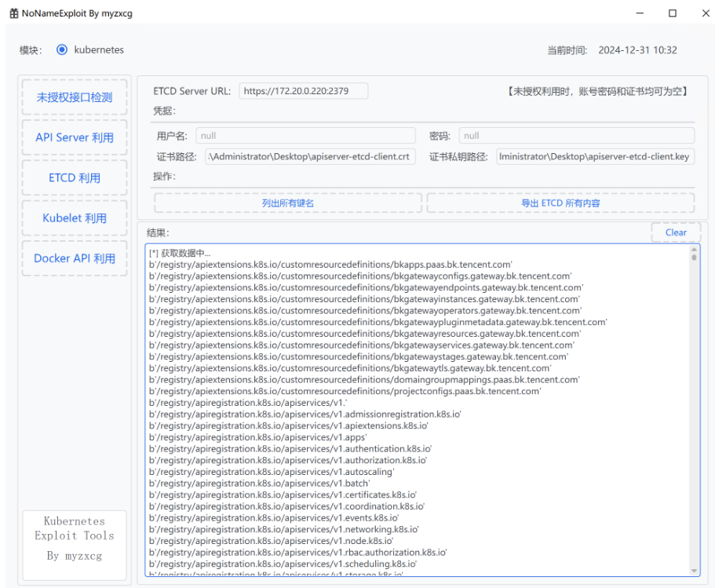Click the 证书私钥路径 input field
The image size is (715, 588).
coord(595,156)
